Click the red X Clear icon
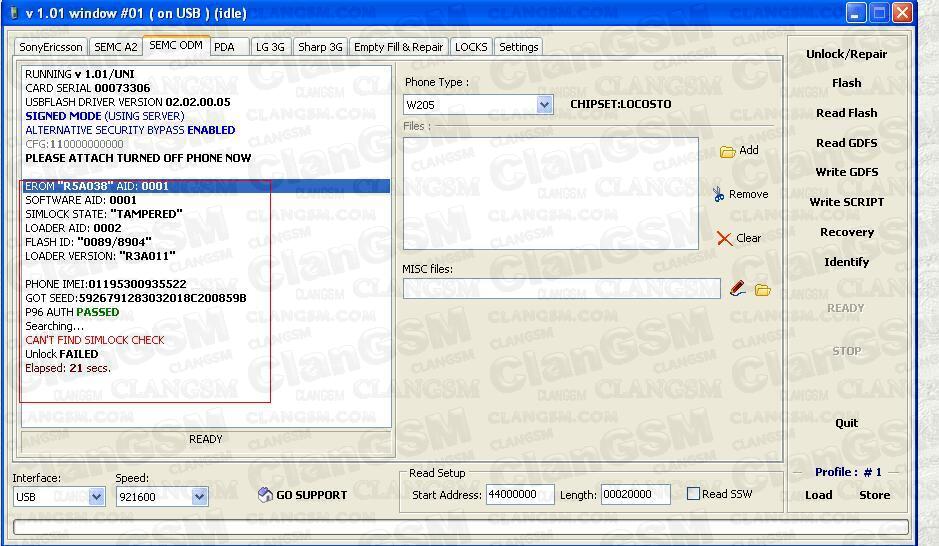The height and width of the screenshot is (546, 939). pos(724,238)
